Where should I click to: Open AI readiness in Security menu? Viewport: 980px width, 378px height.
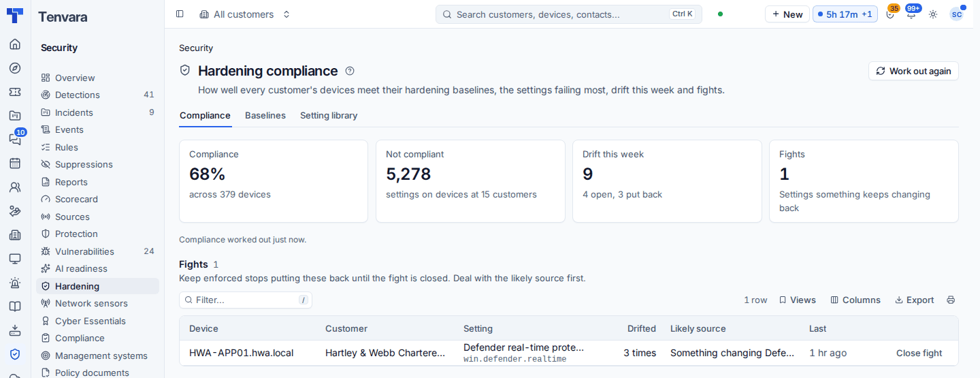97,268
